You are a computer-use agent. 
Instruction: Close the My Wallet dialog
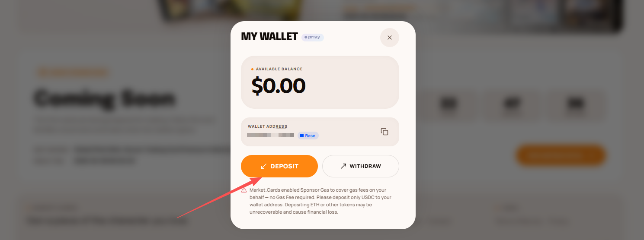pyautogui.click(x=389, y=38)
